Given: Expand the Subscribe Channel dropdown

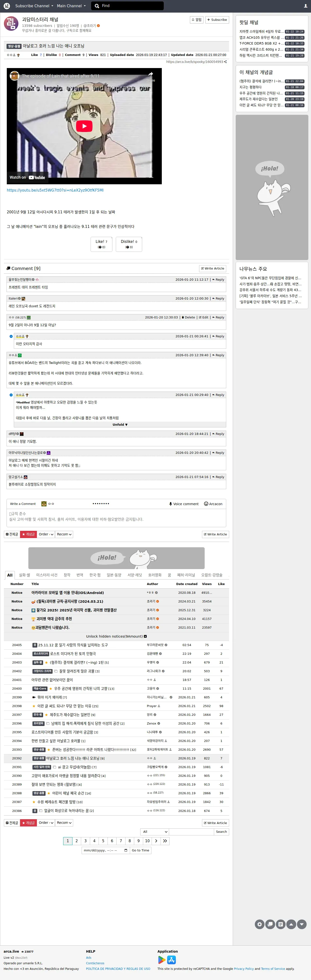Looking at the screenshot, I should coord(34,6).
